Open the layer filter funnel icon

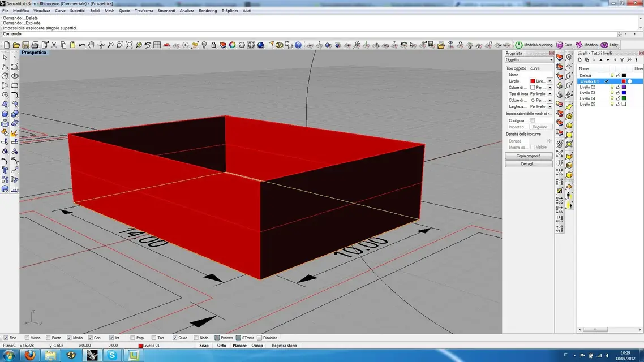622,60
